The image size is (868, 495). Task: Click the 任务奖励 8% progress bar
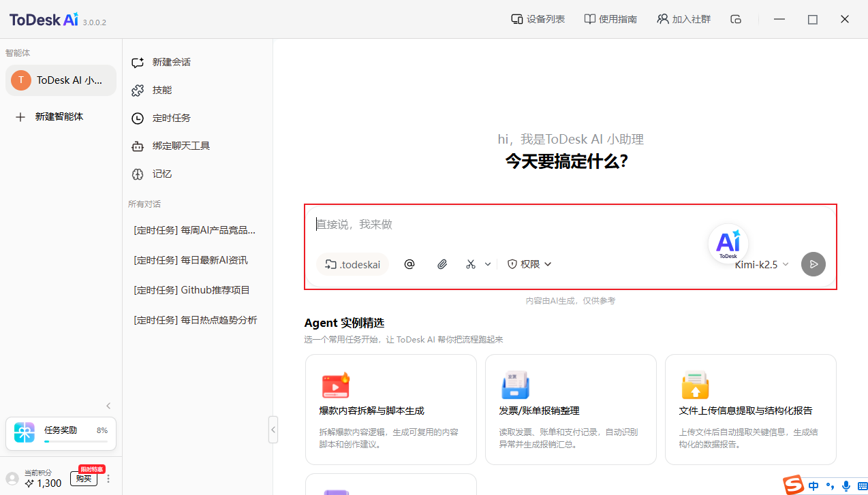(x=76, y=441)
